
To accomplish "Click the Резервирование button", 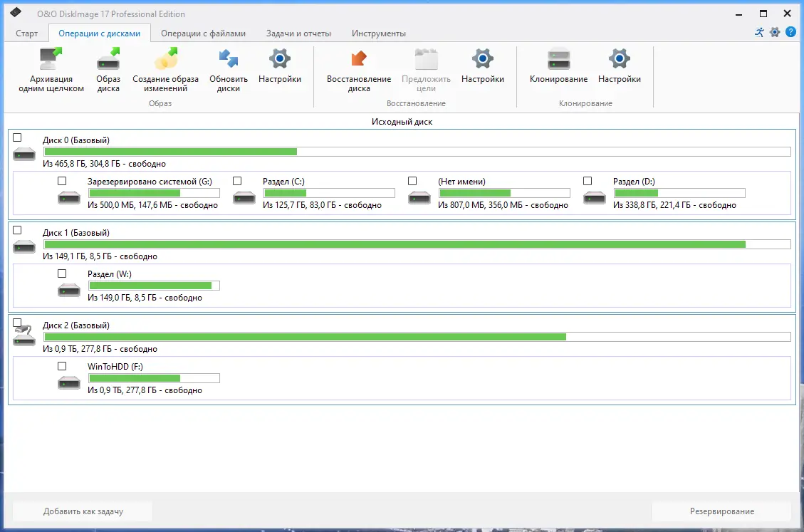I will click(x=721, y=511).
